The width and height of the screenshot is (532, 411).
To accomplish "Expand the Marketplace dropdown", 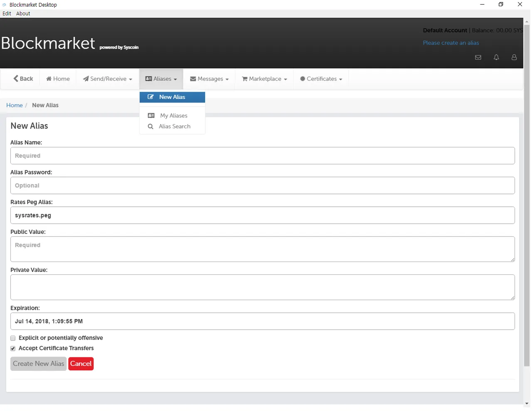I will [x=265, y=79].
